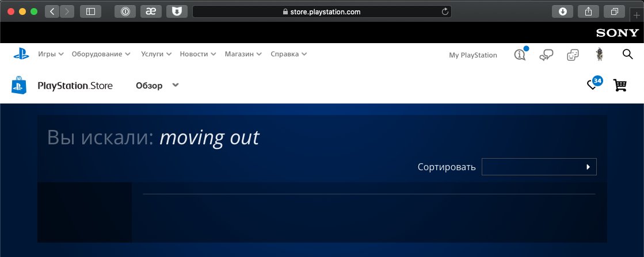Open a new tab with plus button
The width and height of the screenshot is (644, 257).
coord(638,15)
